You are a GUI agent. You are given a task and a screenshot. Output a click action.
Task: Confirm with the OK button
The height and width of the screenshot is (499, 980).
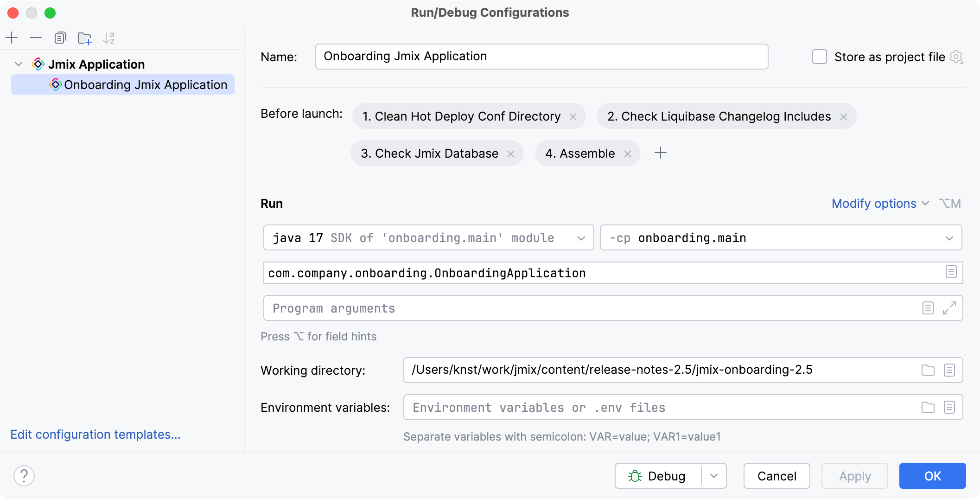933,476
